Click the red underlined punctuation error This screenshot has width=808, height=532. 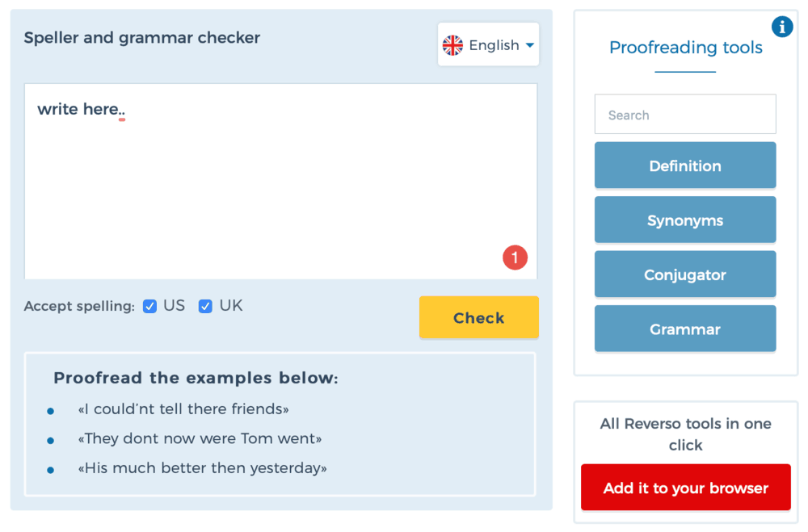[x=122, y=111]
